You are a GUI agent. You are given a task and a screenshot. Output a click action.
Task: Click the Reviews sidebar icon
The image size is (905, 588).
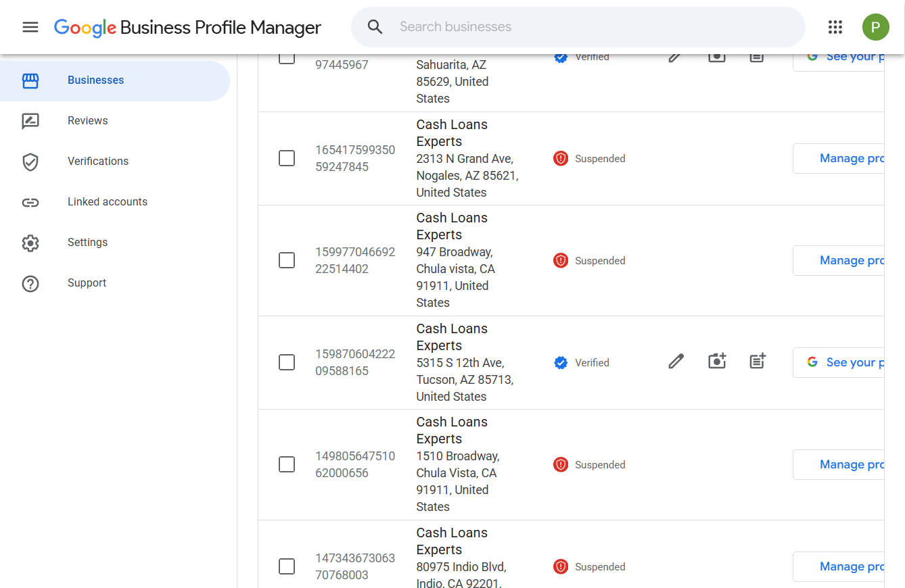pos(30,122)
